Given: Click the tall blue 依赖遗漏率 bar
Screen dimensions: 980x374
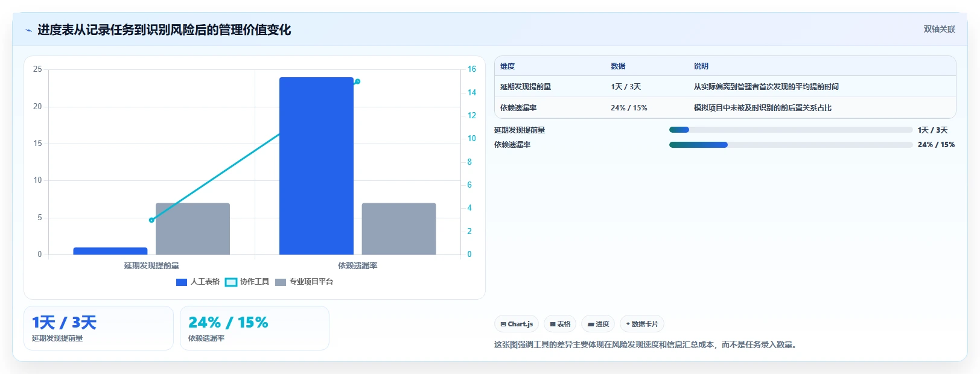Looking at the screenshot, I should point(316,166).
